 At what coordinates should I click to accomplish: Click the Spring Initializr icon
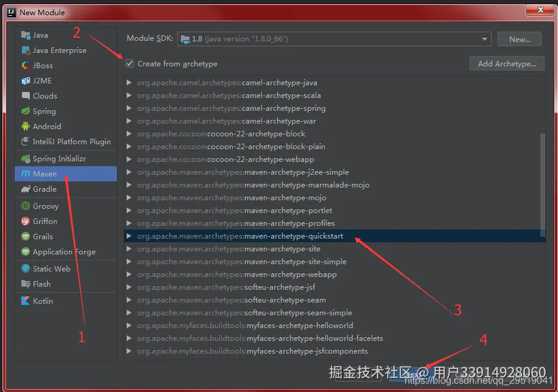tap(26, 159)
